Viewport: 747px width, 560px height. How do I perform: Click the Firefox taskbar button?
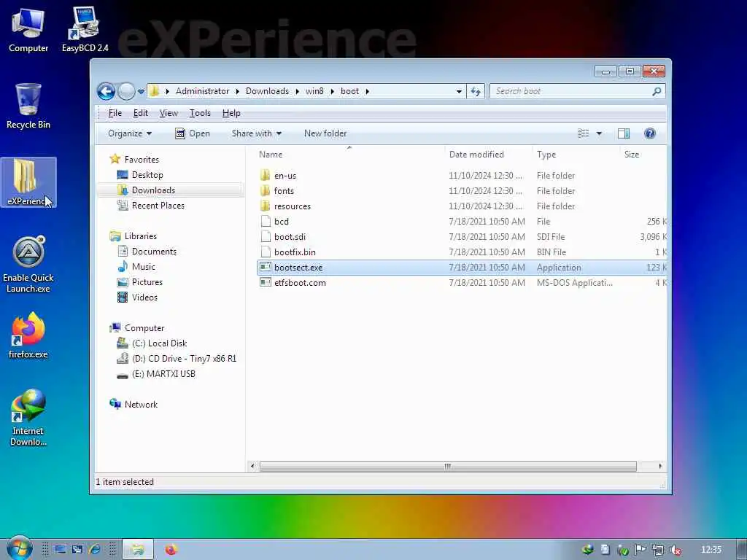(x=171, y=550)
